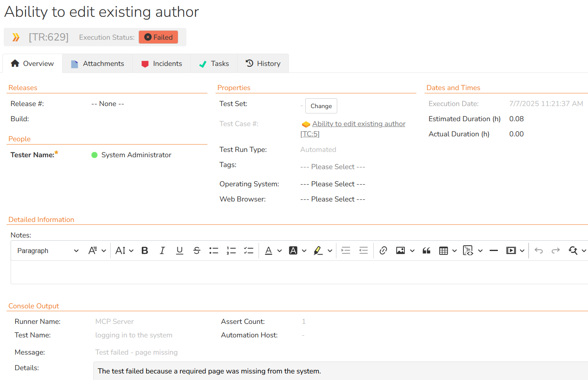Open the Web Browser selector
The width and height of the screenshot is (588, 380).
point(332,199)
